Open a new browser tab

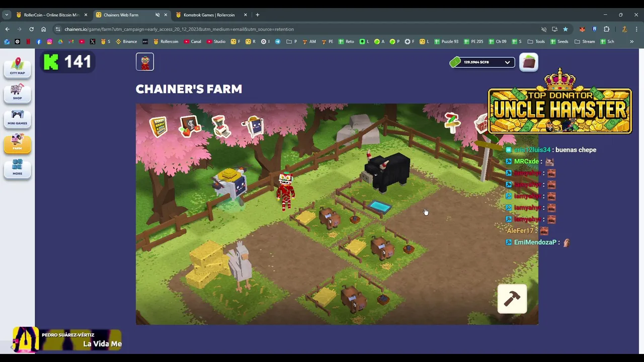(x=258, y=15)
